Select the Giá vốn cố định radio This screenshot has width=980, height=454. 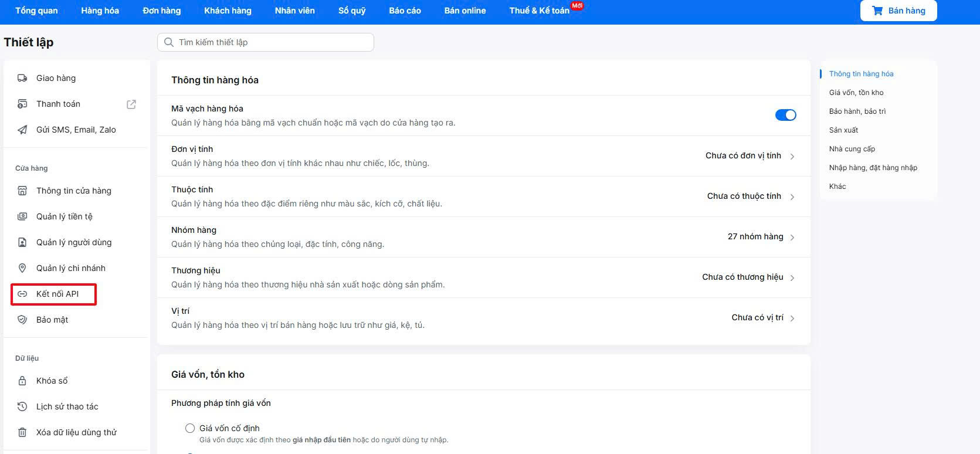pyautogui.click(x=190, y=428)
